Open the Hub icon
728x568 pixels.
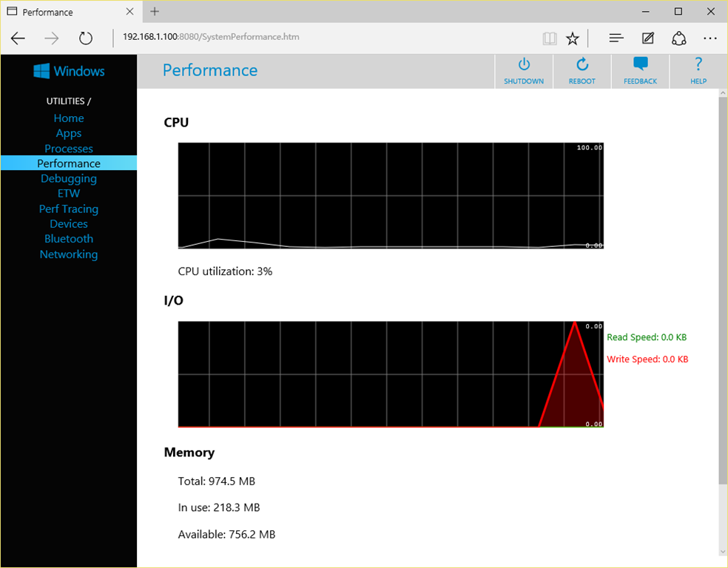pos(616,38)
